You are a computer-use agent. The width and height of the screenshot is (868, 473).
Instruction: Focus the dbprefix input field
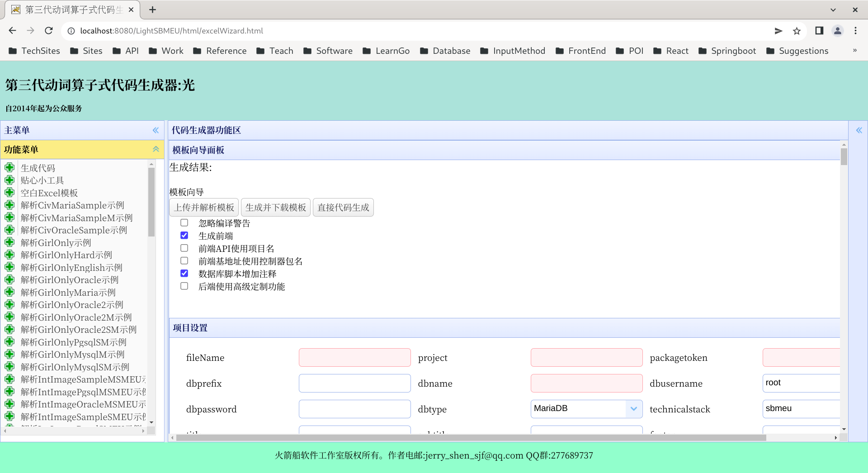tap(355, 383)
